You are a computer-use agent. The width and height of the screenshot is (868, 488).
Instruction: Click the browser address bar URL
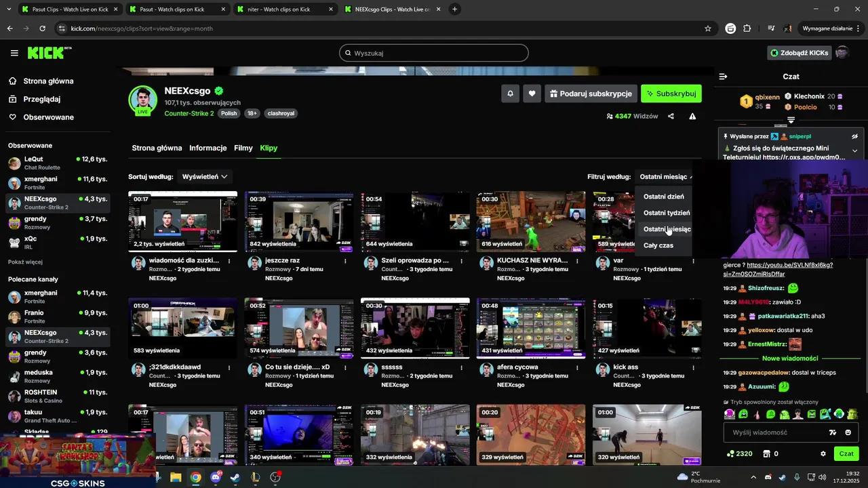point(142,28)
